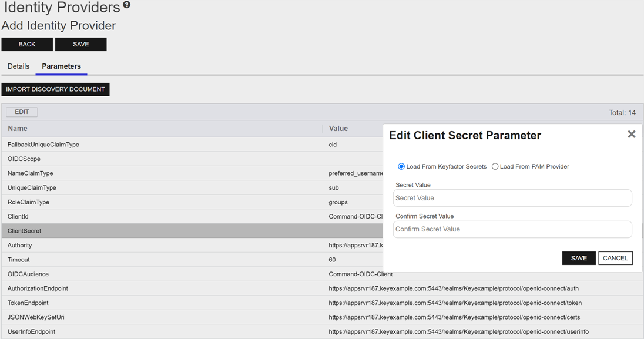Switch to the Details tab

point(18,66)
